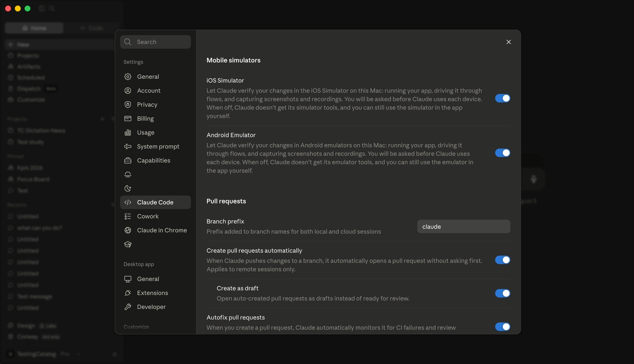Click the Customize section heading

pyautogui.click(x=136, y=327)
